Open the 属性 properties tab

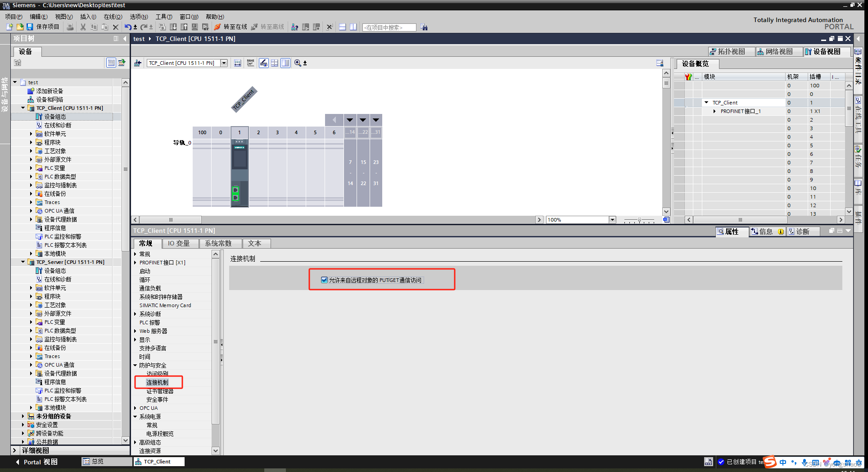(x=732, y=231)
